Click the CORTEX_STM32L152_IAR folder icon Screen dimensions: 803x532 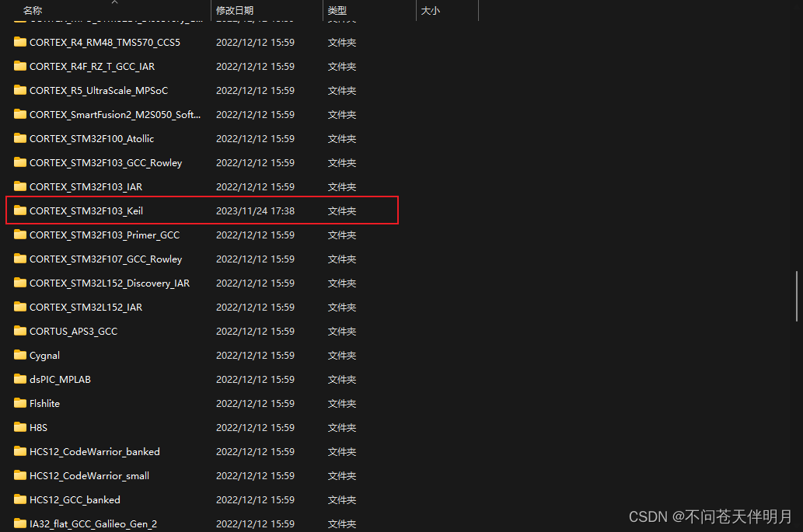(x=20, y=307)
